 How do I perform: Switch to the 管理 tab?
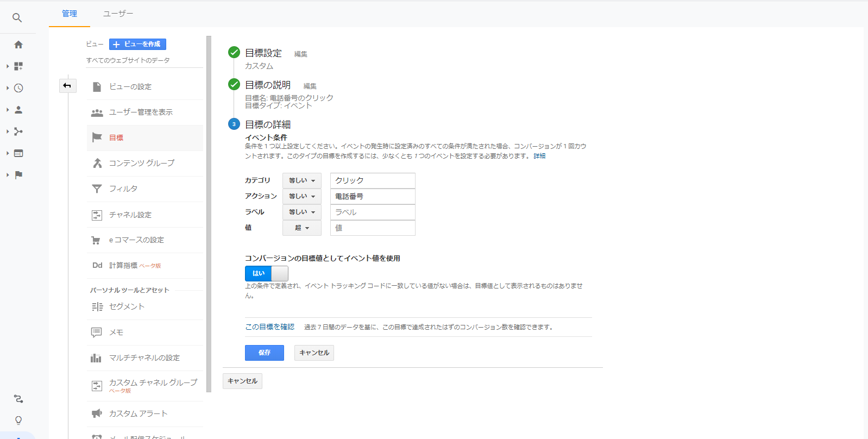(x=70, y=14)
